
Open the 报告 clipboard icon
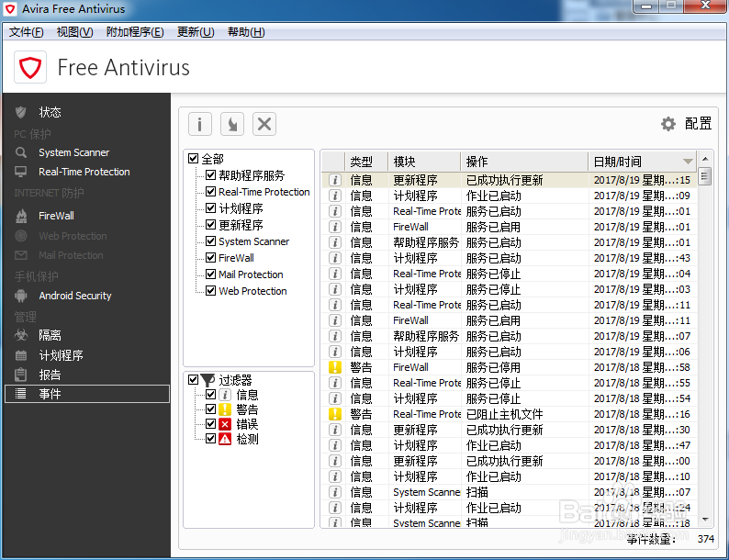point(20,375)
